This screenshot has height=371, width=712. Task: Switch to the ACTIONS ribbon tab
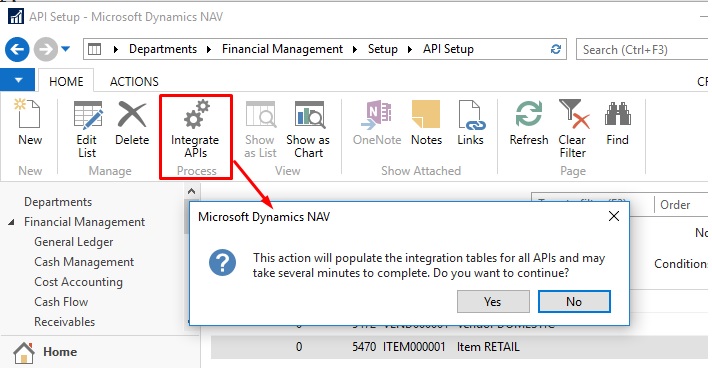coord(134,81)
